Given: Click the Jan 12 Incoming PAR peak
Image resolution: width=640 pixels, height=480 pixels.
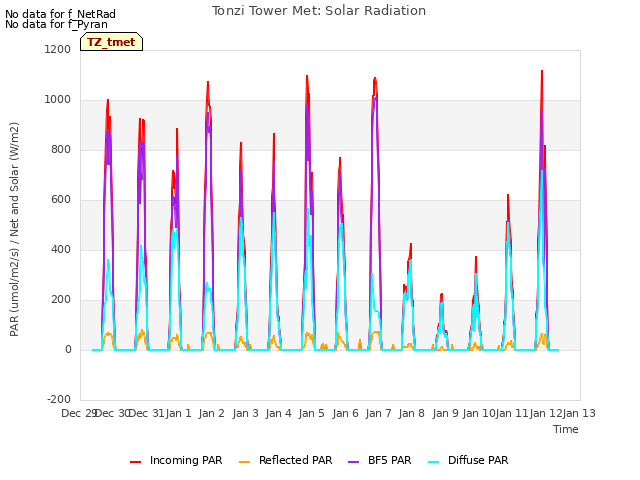Looking at the screenshot, I should pos(542,71).
